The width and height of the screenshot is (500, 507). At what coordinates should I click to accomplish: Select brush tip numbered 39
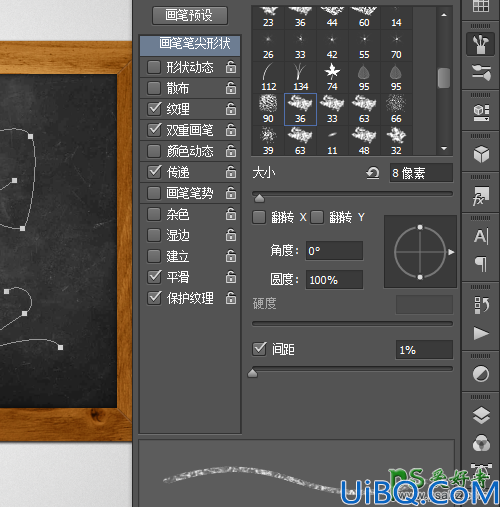268,141
